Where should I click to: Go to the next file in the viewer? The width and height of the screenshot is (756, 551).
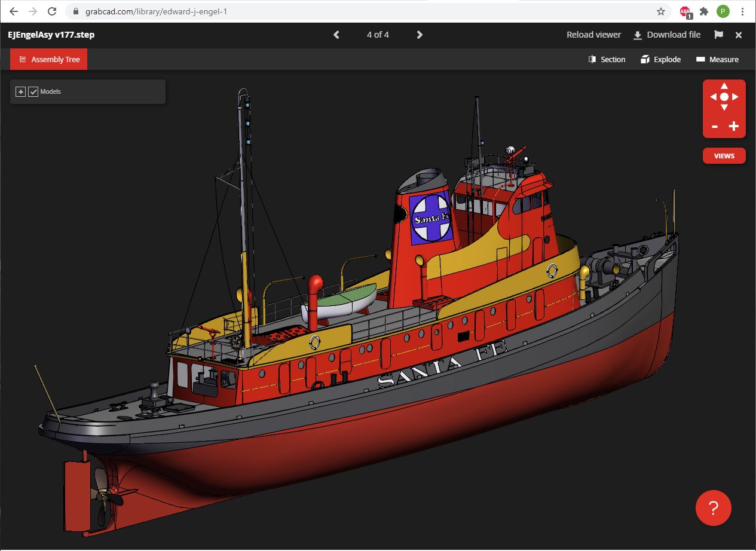420,35
